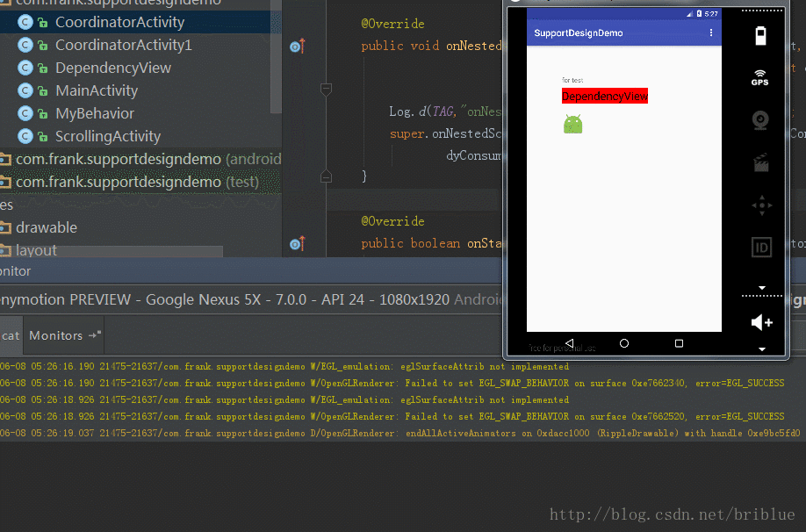Viewport: 806px width, 532px height.
Task: Select CoordinatorActivity in the project tree
Action: tap(119, 22)
